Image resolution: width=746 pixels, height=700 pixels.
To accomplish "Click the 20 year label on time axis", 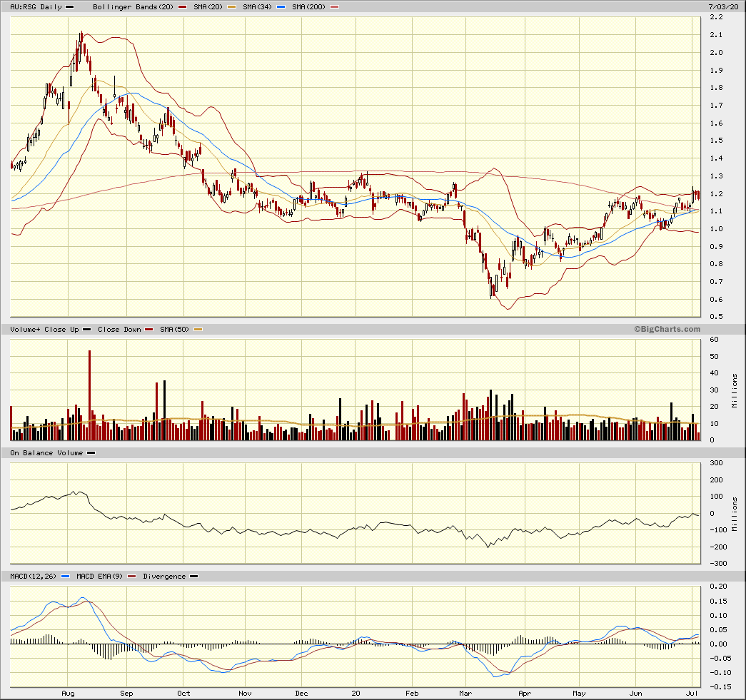I will click(x=356, y=694).
